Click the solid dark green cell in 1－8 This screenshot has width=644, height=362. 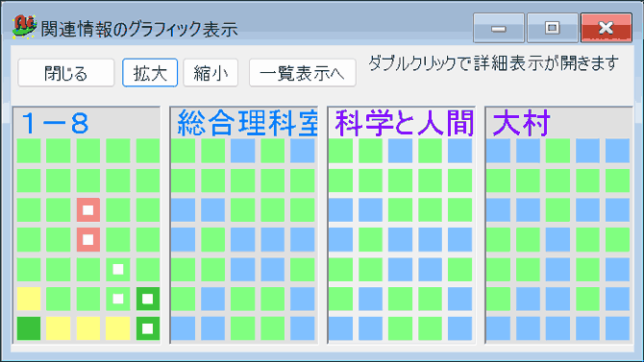pos(29,328)
